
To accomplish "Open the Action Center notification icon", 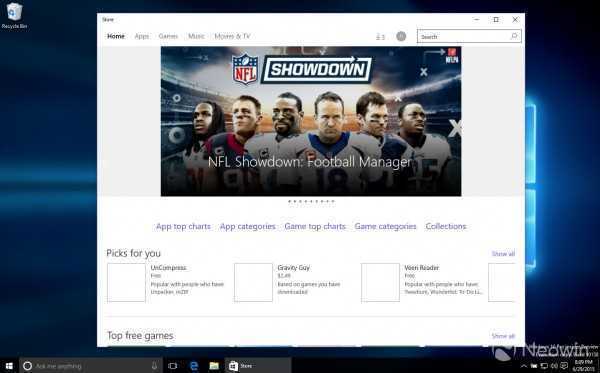I will coord(564,366).
